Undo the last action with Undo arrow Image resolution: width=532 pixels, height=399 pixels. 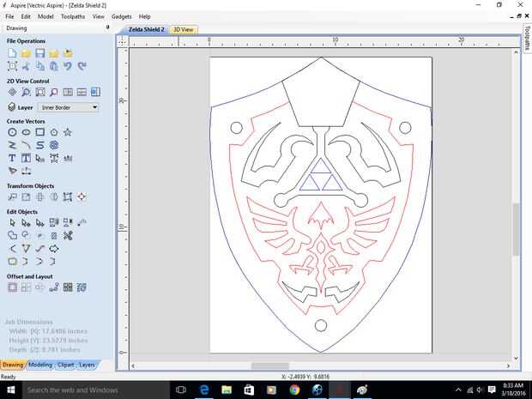click(68, 66)
